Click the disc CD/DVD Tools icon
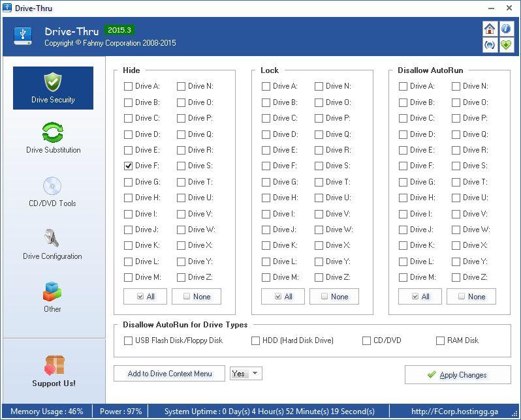The width and height of the screenshot is (521, 420). (52, 186)
